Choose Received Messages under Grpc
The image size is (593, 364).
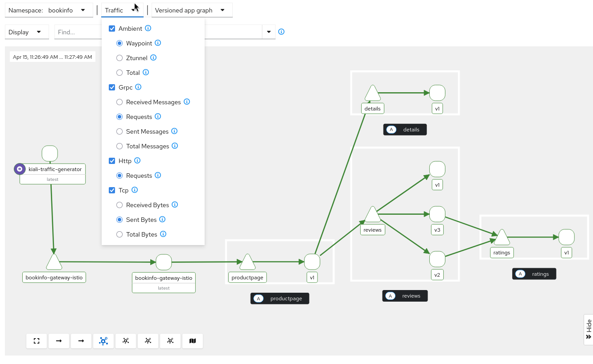tap(119, 102)
